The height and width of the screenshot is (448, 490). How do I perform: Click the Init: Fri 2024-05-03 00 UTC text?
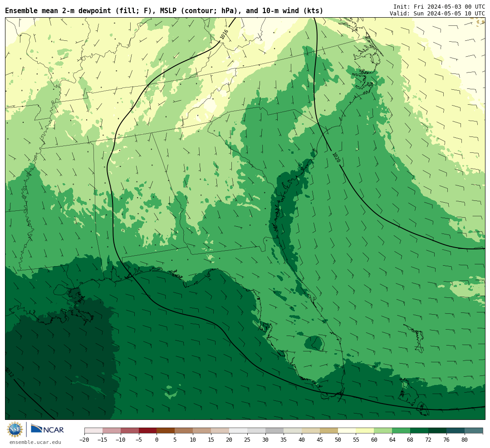point(439,6)
